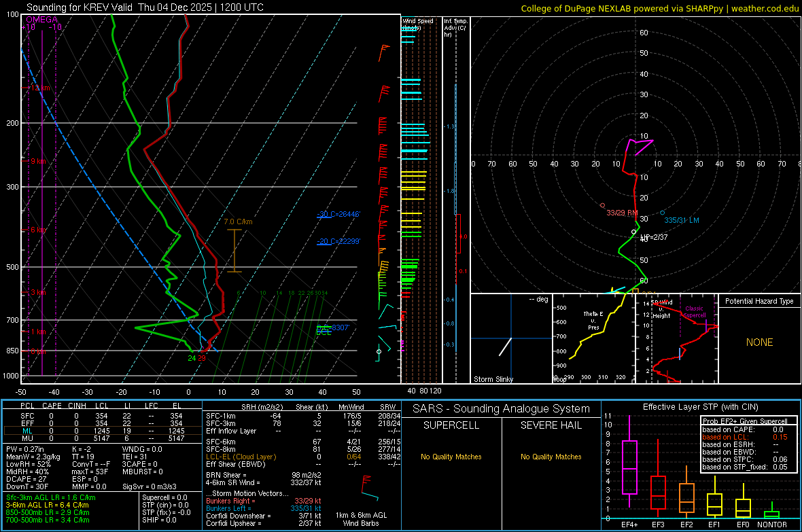Click No Quality Matches under SEVERE HAIL
This screenshot has height=532, width=802.
[551, 457]
